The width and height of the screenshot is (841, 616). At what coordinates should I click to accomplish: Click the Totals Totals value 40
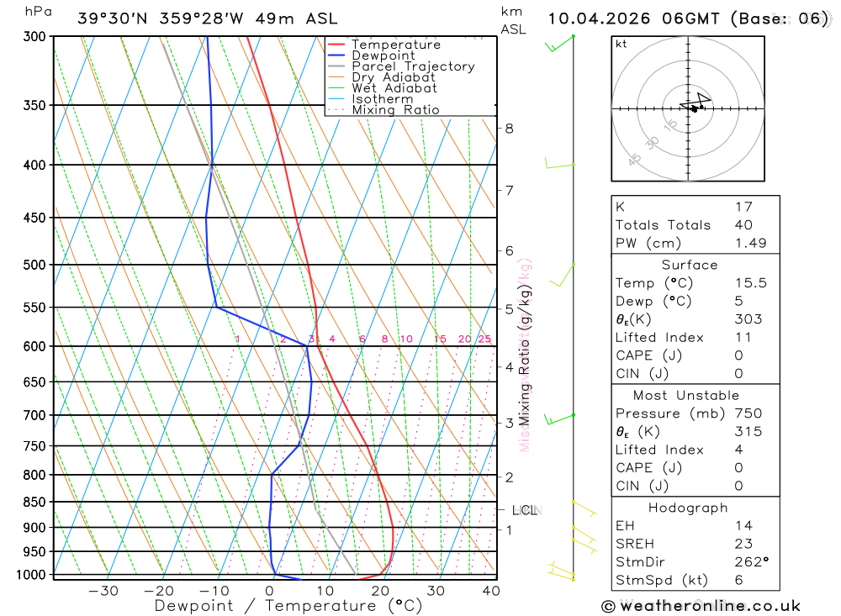[x=744, y=225]
